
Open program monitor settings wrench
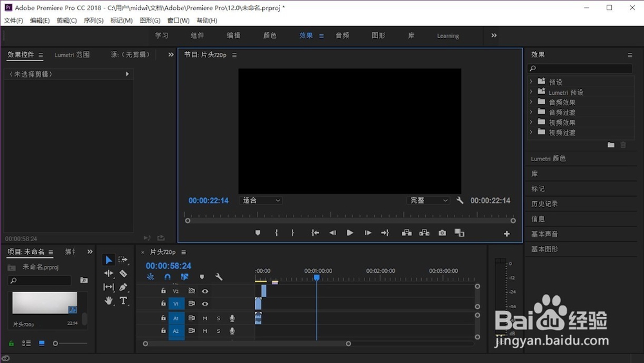coord(460,201)
